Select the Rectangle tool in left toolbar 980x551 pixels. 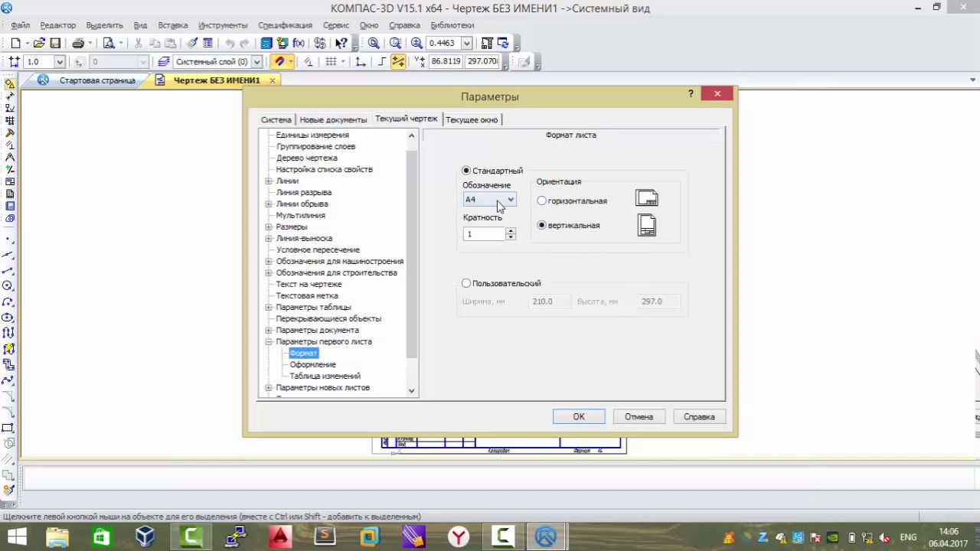coord(8,428)
